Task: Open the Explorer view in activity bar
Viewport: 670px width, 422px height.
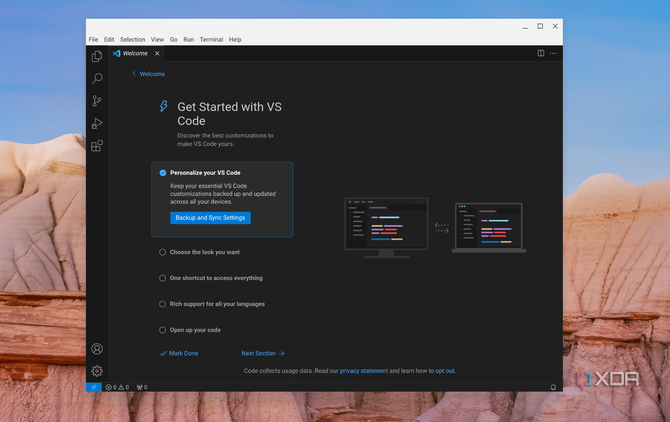Action: [97, 56]
